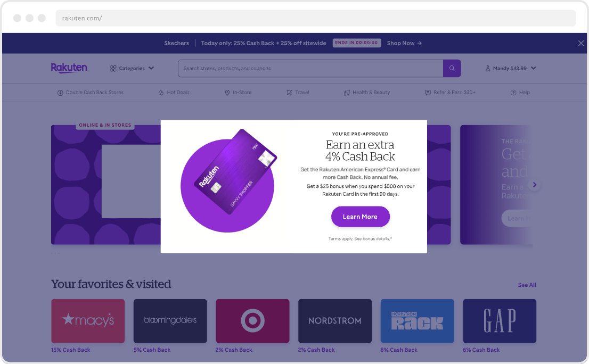This screenshot has width=589, height=364.
Task: Click 6% Cash Back under GAP
Action: [481, 350]
